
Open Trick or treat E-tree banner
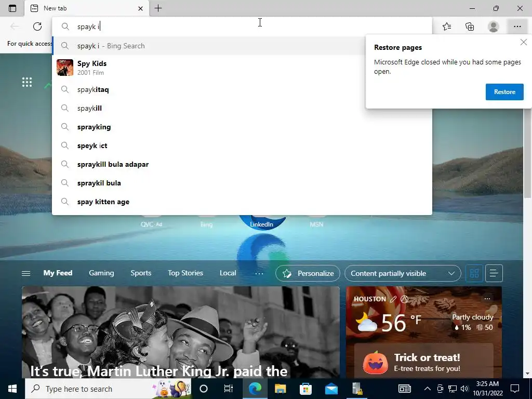click(424, 362)
